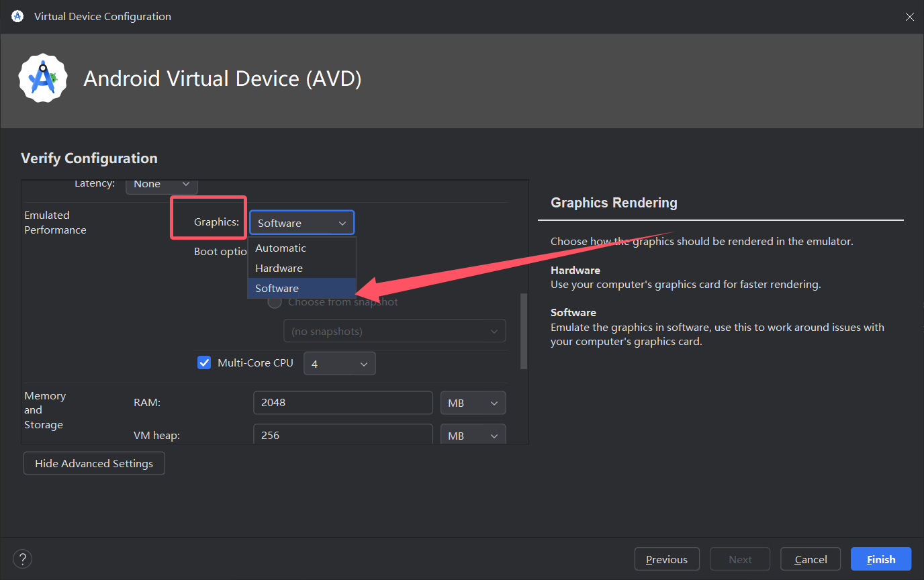924x580 pixels.
Task: Click the Previous button
Action: point(667,559)
